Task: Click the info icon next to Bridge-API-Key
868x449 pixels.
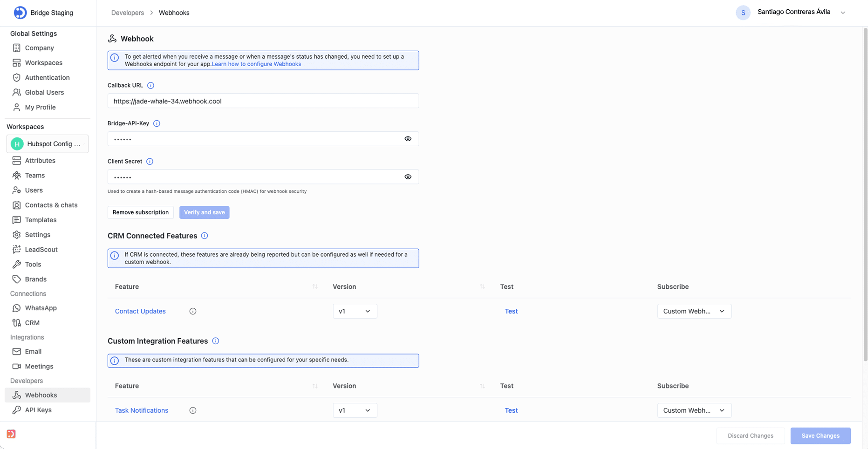Action: pos(157,123)
